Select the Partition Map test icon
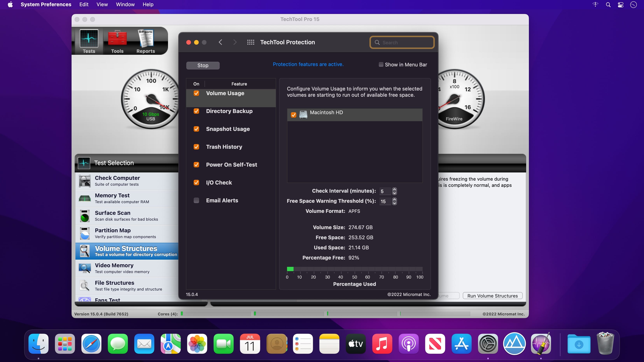Screen dimensions: 644x362 pyautogui.click(x=85, y=233)
